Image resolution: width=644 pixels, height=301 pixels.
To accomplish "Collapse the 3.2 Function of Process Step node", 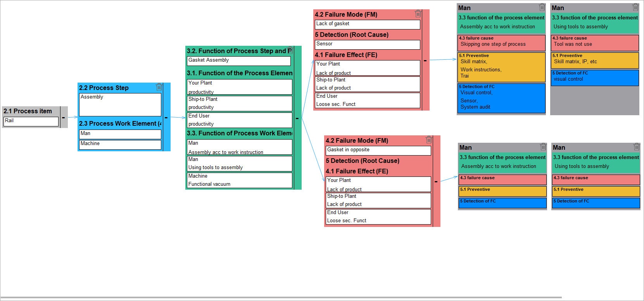I will click(x=297, y=118).
